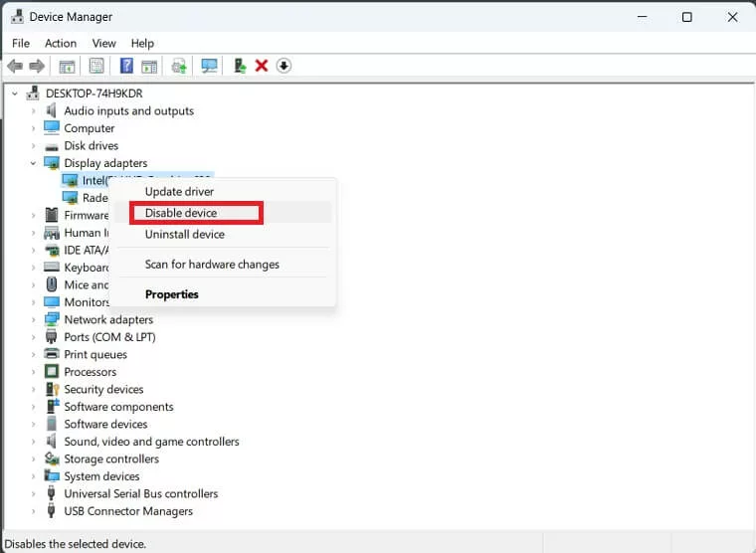
Task: Click the USB Connector Managers plug icon
Action: 51,510
